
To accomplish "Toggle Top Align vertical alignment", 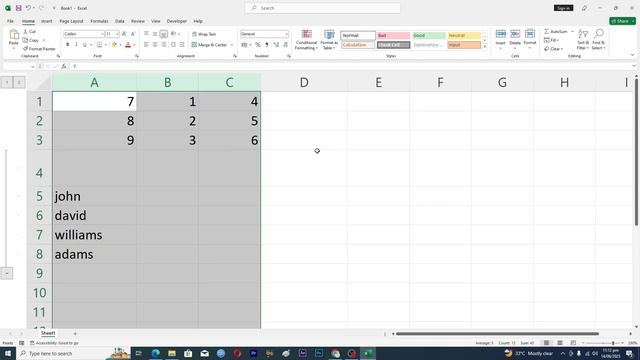I will point(146,34).
